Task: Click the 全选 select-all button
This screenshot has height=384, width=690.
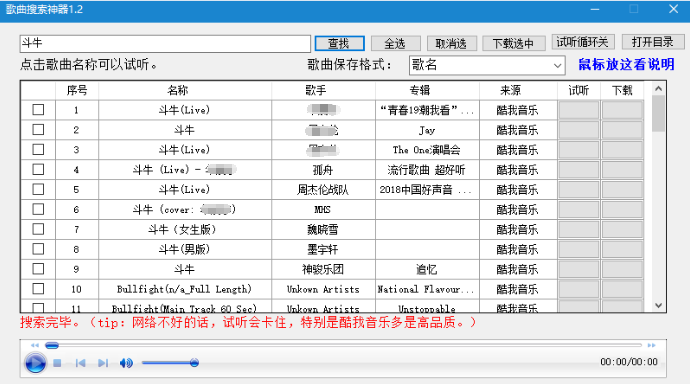Action: coord(395,44)
